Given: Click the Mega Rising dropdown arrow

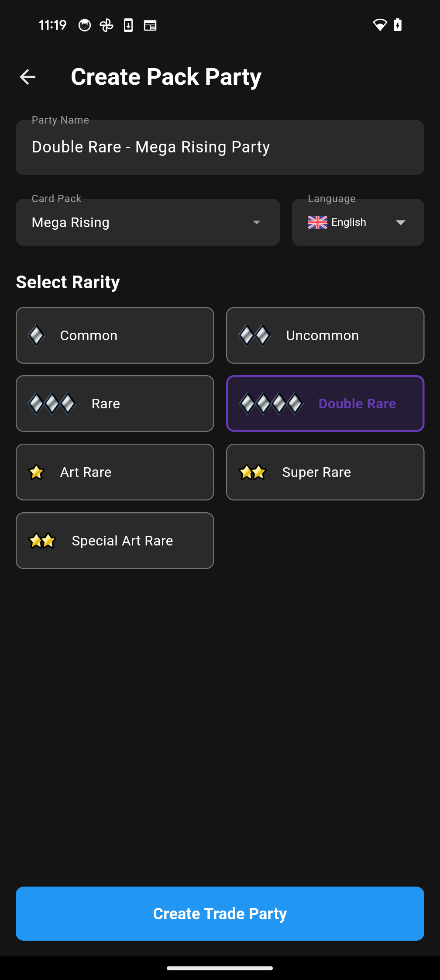Looking at the screenshot, I should 257,222.
